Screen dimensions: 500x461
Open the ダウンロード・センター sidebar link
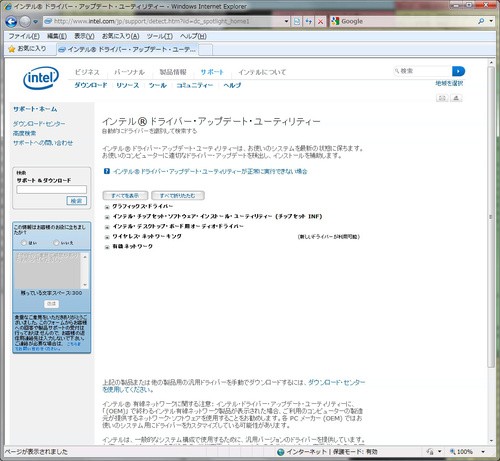[39, 124]
